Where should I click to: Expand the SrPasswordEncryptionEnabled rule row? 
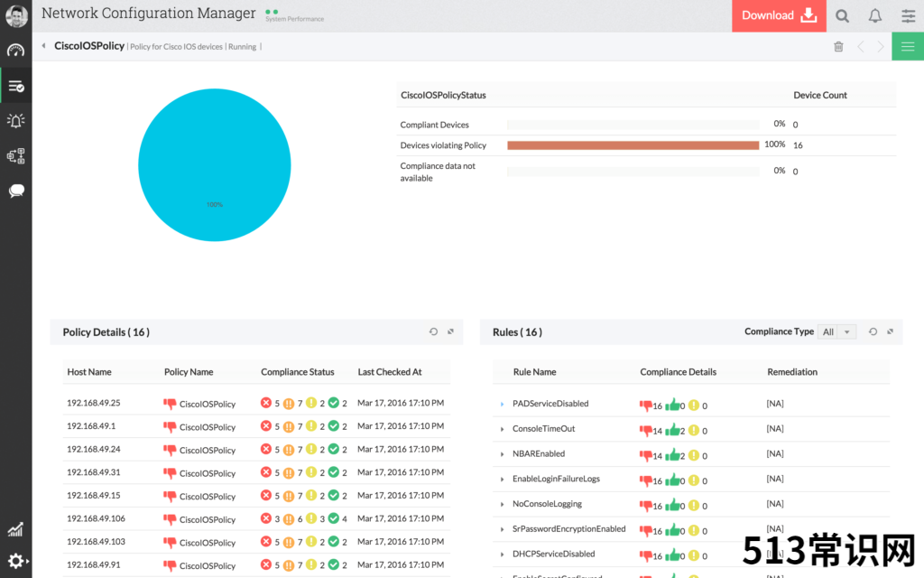pyautogui.click(x=502, y=529)
